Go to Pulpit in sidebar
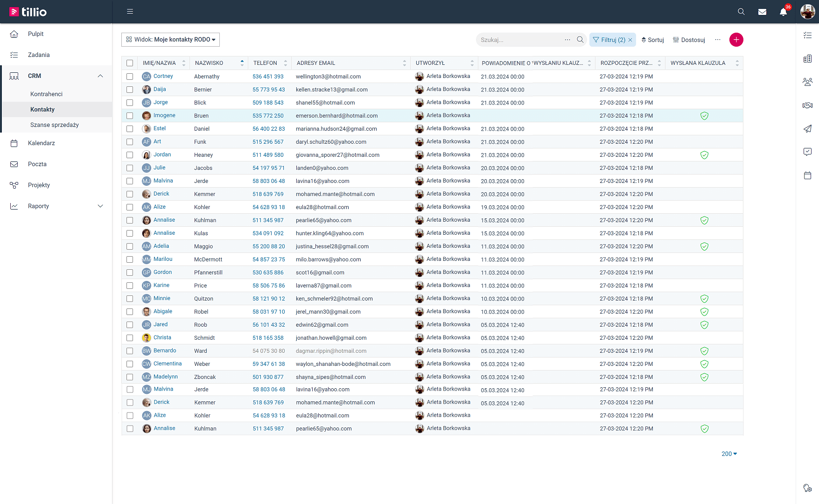The image size is (819, 504). (35, 34)
